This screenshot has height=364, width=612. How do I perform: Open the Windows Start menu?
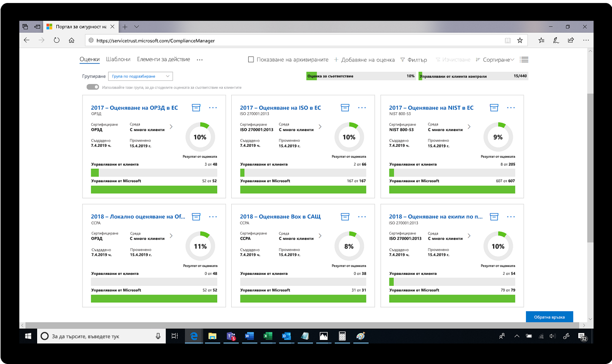pos(28,336)
